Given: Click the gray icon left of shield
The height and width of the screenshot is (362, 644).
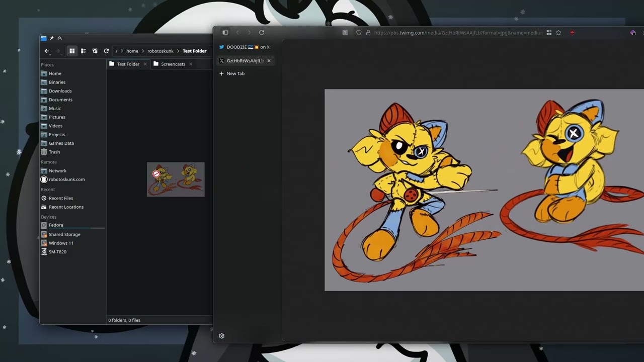Looking at the screenshot, I should coord(345,33).
